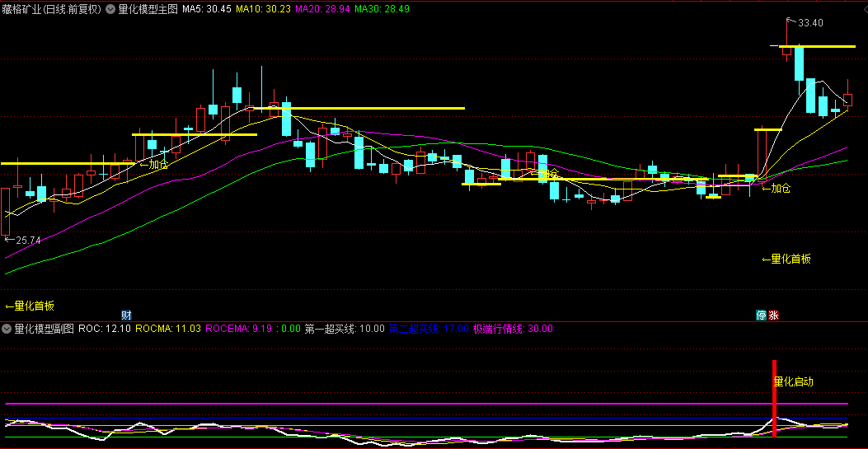
Task: Click the red 量化启动 signal bar
Action: 775,399
